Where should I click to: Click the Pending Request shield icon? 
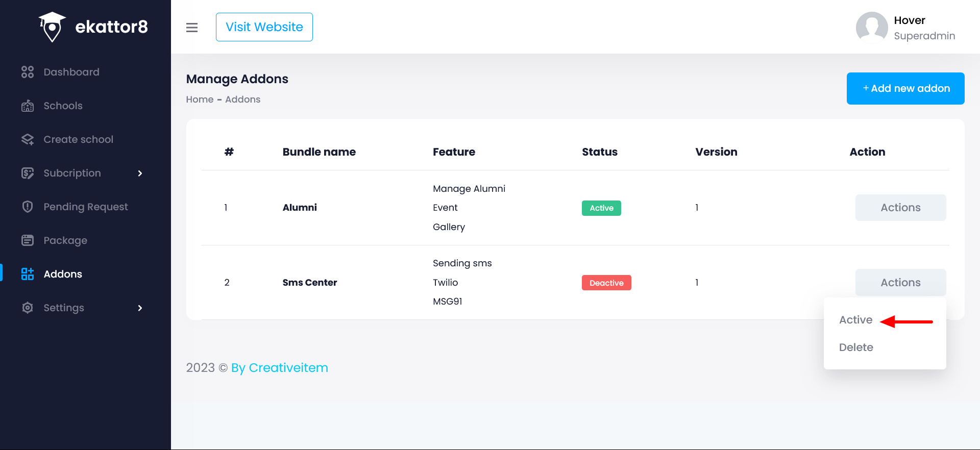tap(28, 207)
